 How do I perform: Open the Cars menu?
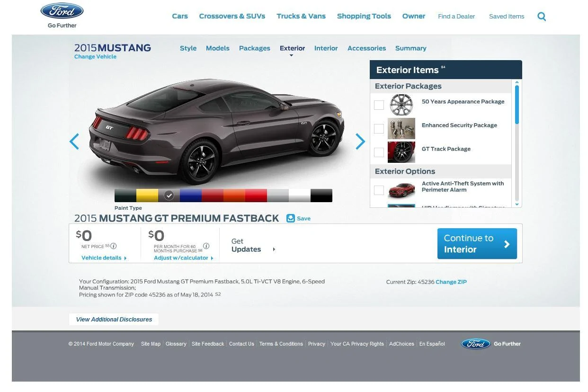click(180, 16)
